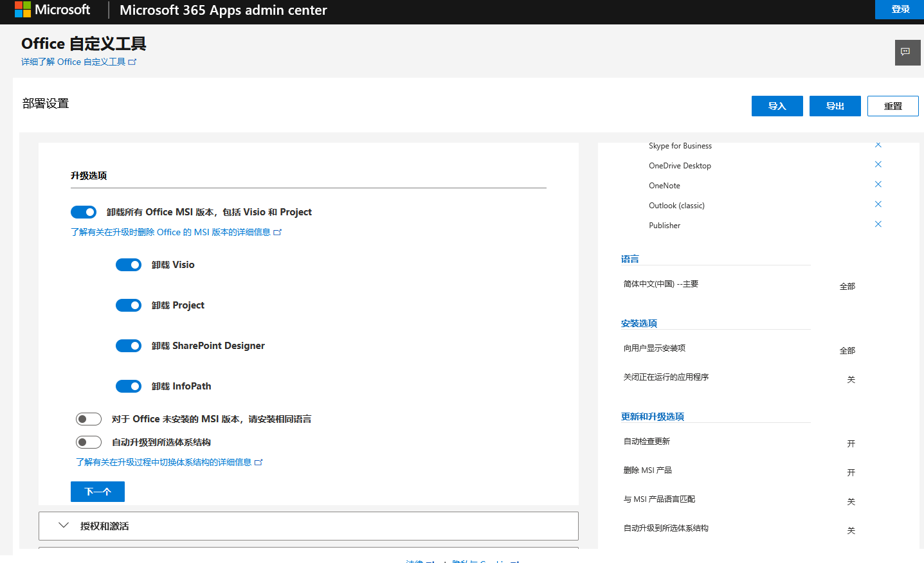The height and width of the screenshot is (563, 924).
Task: Remove Skype for Business with X icon
Action: tap(878, 145)
